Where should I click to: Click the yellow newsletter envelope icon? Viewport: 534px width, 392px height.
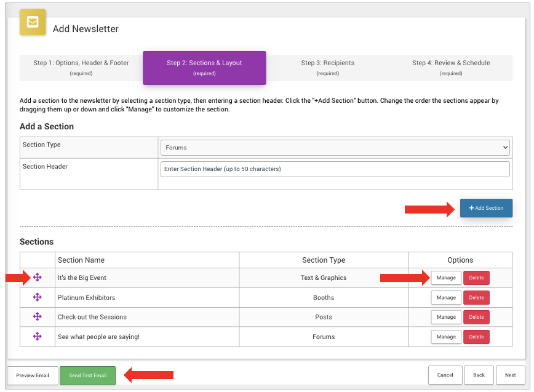coord(33,23)
